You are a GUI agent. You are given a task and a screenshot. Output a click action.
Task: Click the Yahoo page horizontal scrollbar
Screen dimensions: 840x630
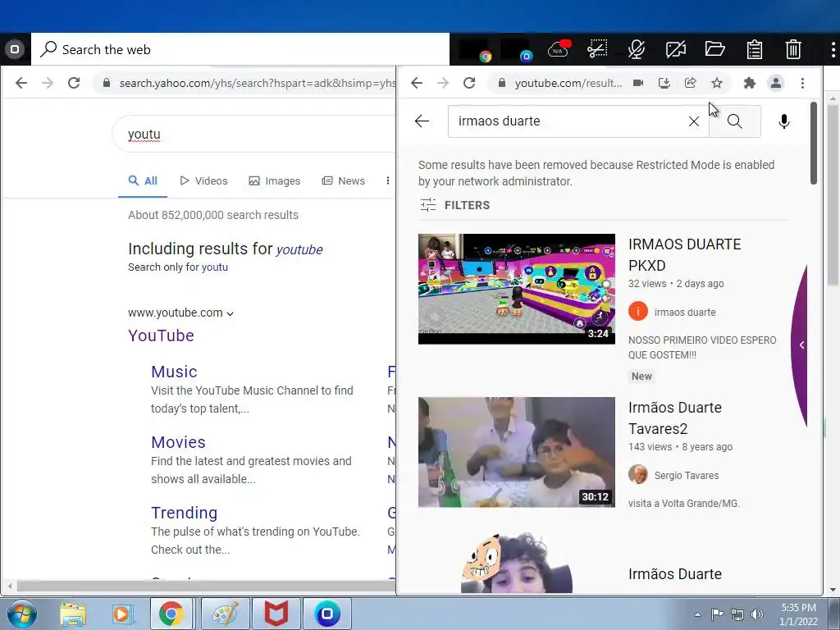pyautogui.click(x=206, y=586)
